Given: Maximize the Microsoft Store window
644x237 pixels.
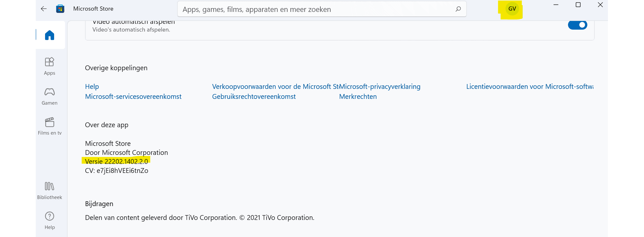Looking at the screenshot, I should (578, 5).
